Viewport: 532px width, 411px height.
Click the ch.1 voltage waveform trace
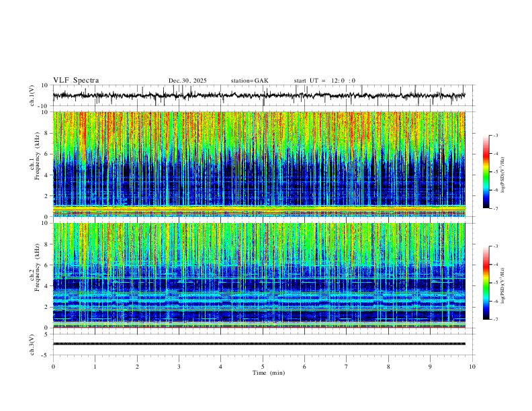point(259,95)
